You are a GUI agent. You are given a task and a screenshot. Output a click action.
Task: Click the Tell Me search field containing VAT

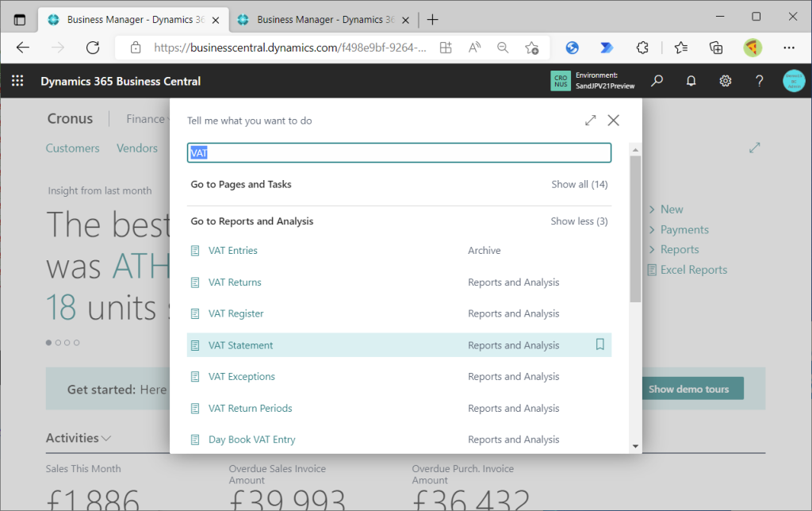pyautogui.click(x=400, y=153)
